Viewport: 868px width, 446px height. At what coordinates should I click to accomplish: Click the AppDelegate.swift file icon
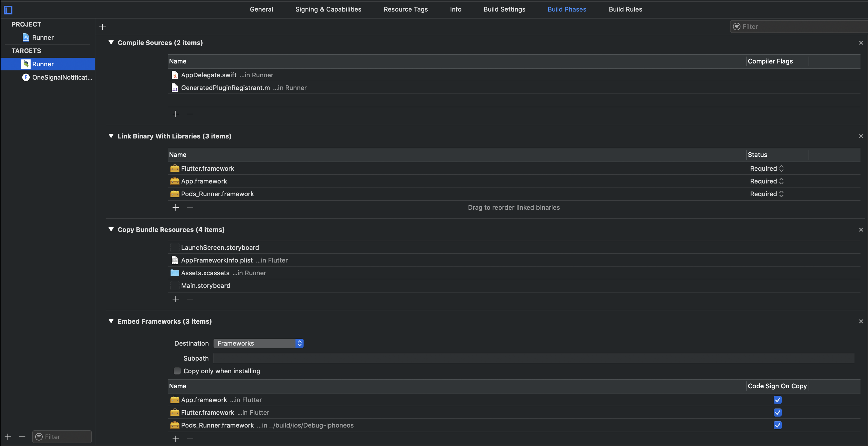point(175,75)
